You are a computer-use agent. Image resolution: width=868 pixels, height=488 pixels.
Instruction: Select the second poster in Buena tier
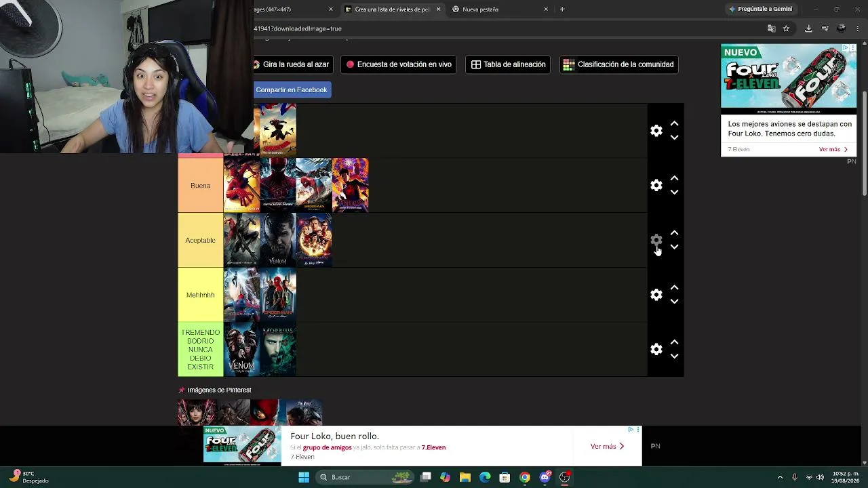coord(278,185)
